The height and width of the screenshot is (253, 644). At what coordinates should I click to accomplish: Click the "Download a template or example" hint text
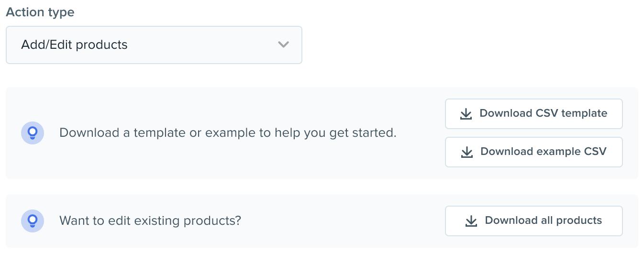[228, 132]
